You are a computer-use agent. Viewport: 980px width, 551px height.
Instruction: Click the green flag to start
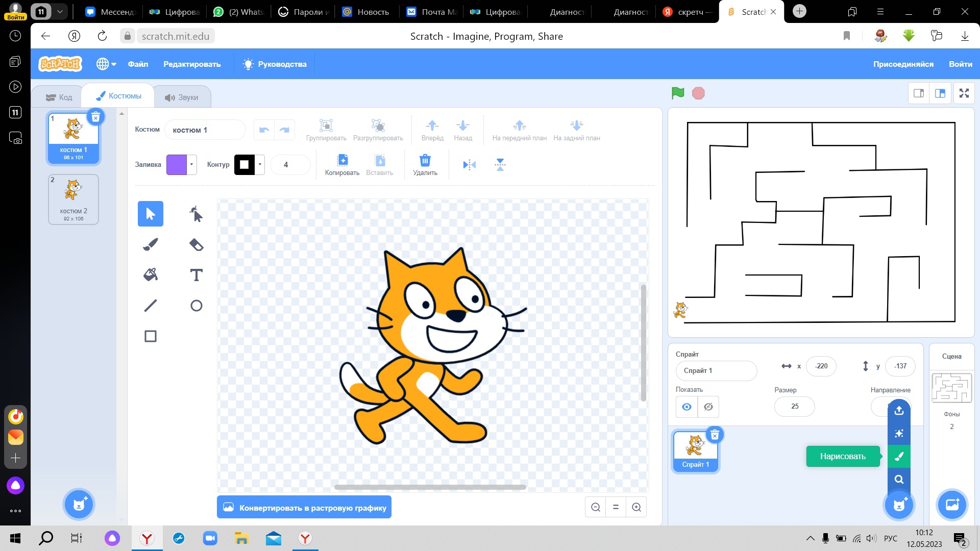pos(678,93)
